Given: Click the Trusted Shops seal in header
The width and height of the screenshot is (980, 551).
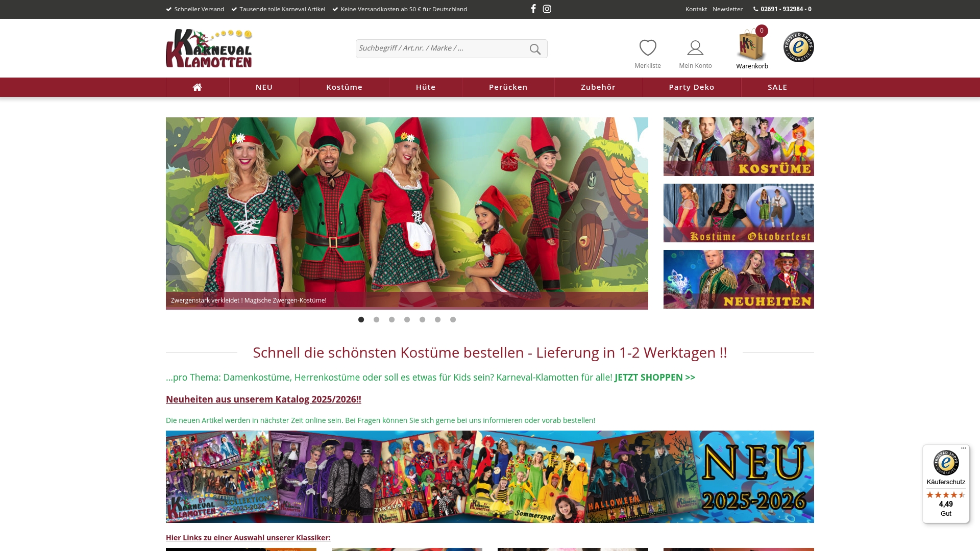Looking at the screenshot, I should (x=799, y=47).
